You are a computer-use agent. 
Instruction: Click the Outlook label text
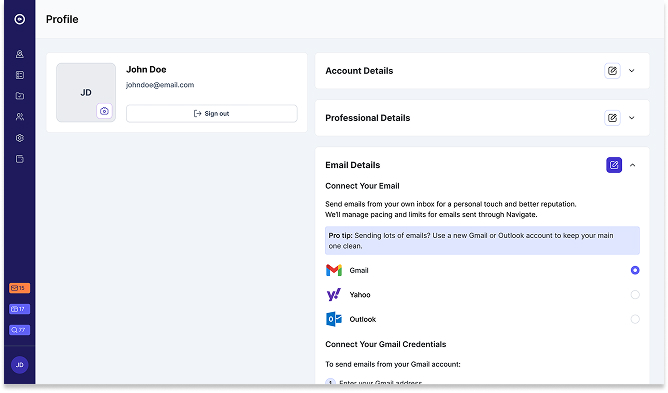363,319
